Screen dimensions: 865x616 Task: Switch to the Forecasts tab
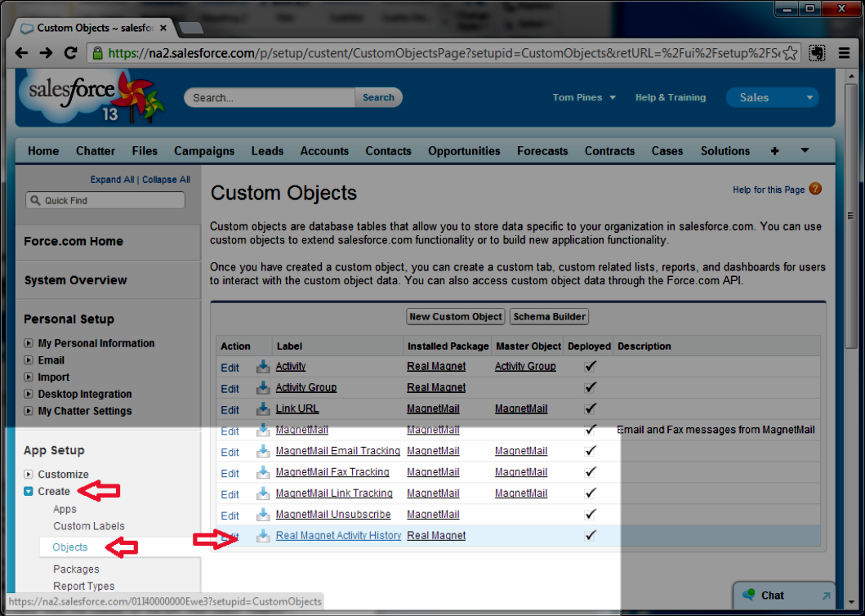542,150
